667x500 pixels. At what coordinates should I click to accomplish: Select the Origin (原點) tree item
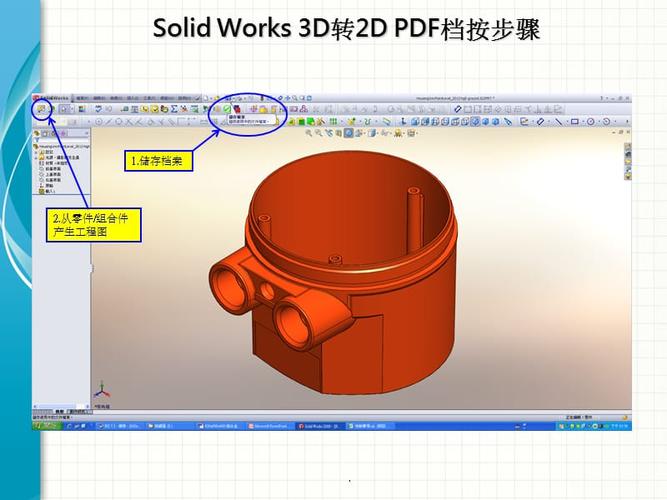click(46, 186)
